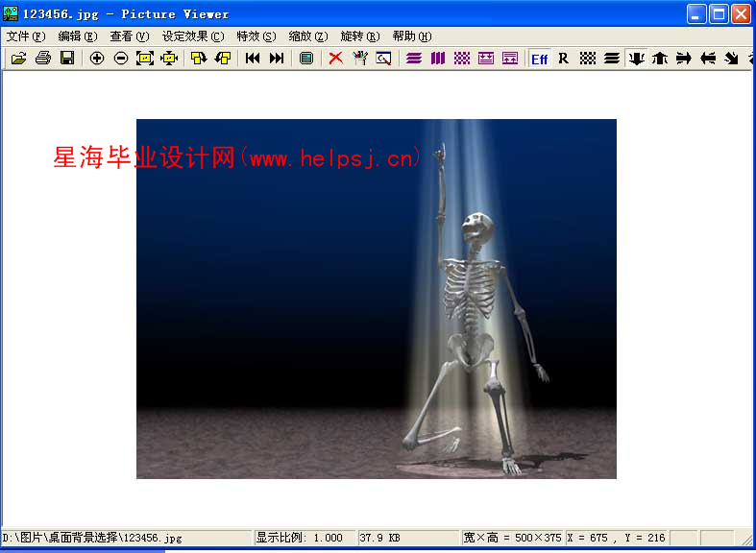Select the left arrow transition effect

[x=708, y=59]
